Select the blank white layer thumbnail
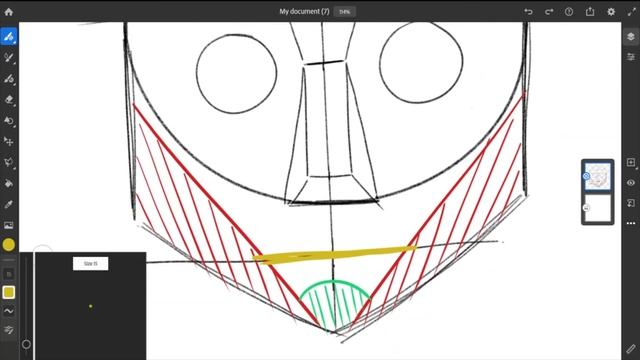Viewport: 640px width, 360px height. click(x=598, y=208)
